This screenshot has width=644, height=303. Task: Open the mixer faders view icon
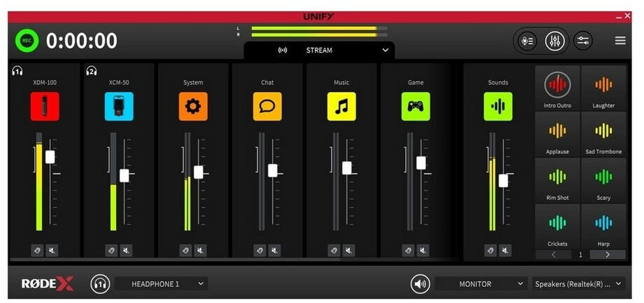tap(555, 40)
